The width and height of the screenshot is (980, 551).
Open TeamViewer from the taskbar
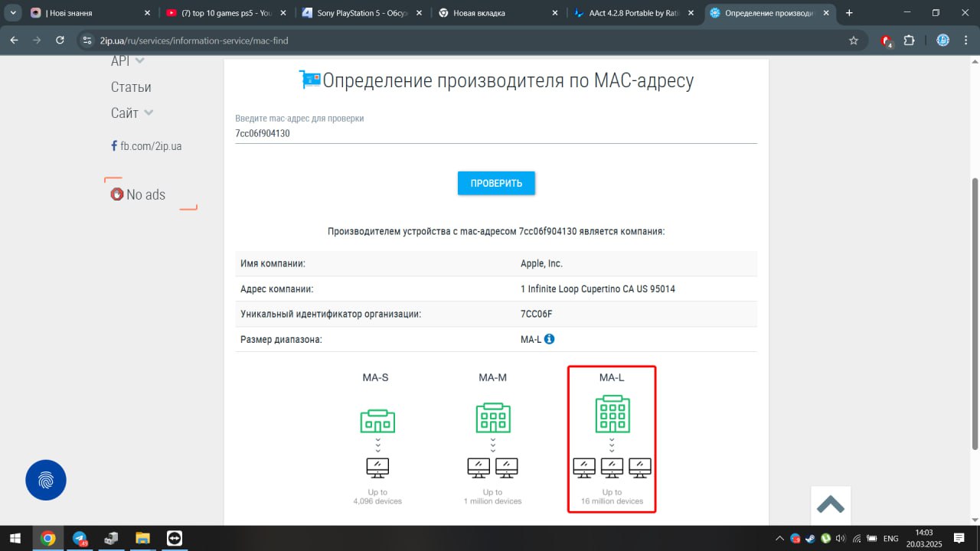point(175,539)
